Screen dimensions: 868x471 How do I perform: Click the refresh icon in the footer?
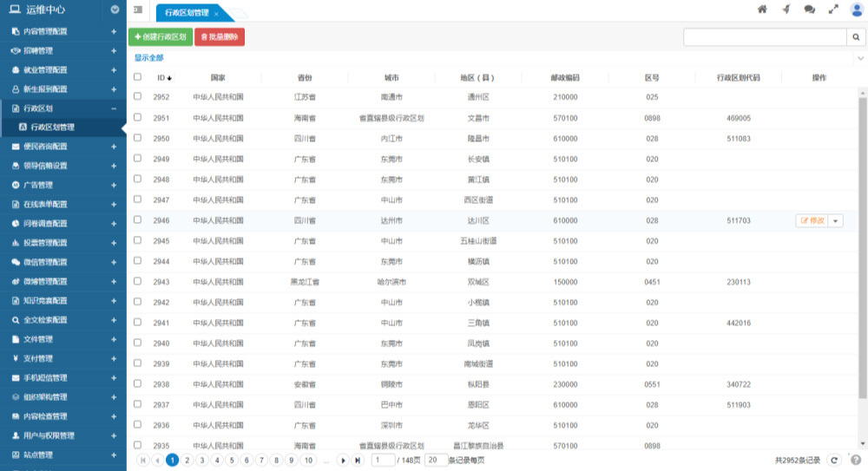coord(834,461)
